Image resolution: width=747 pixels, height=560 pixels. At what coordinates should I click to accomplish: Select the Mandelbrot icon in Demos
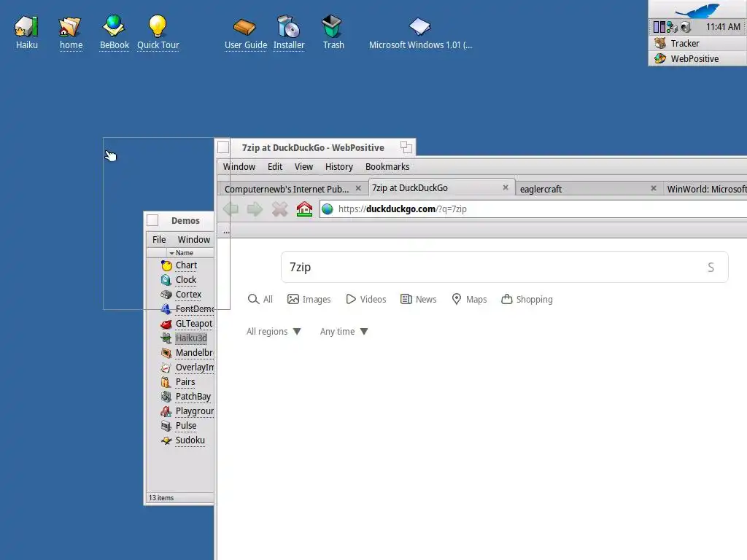click(166, 353)
